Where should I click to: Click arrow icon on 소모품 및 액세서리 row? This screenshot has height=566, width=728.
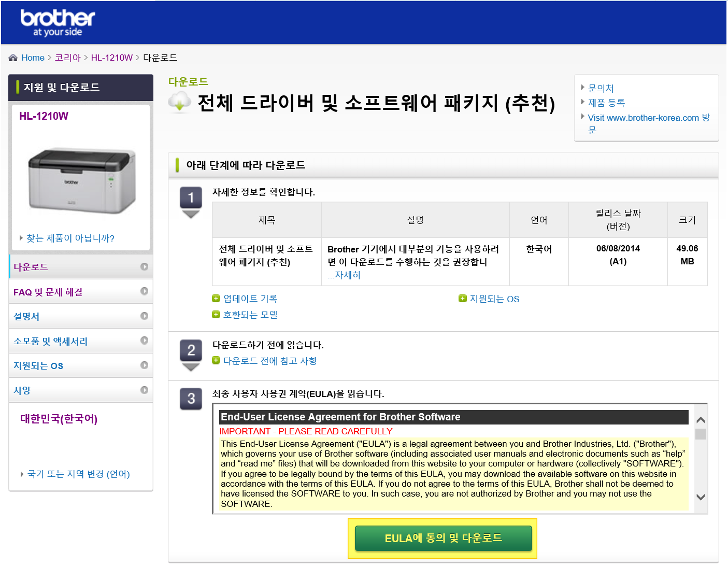click(x=144, y=341)
